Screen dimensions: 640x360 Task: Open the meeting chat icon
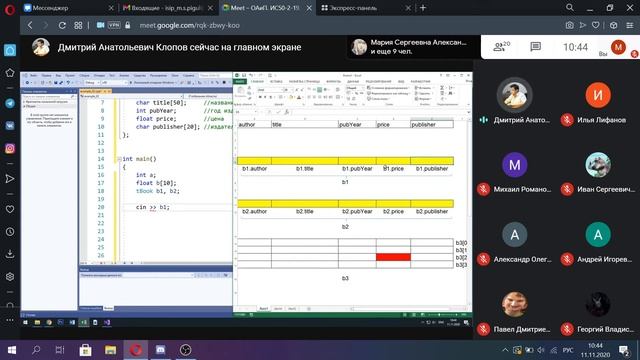point(535,47)
